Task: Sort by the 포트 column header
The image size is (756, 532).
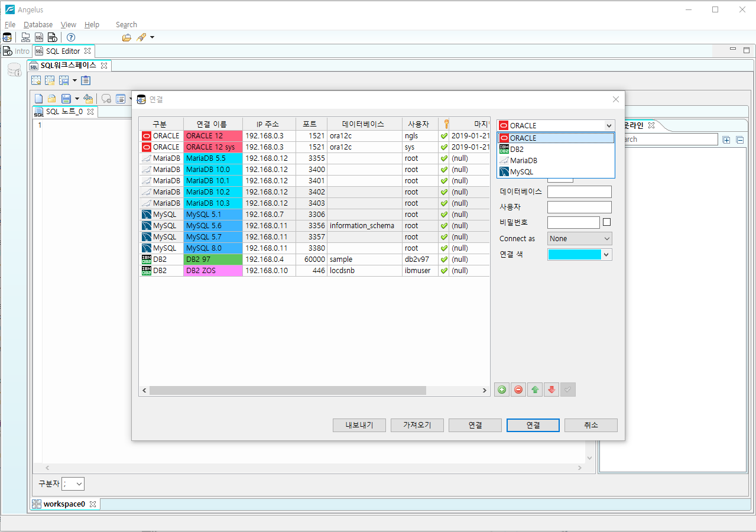Action: coord(312,124)
